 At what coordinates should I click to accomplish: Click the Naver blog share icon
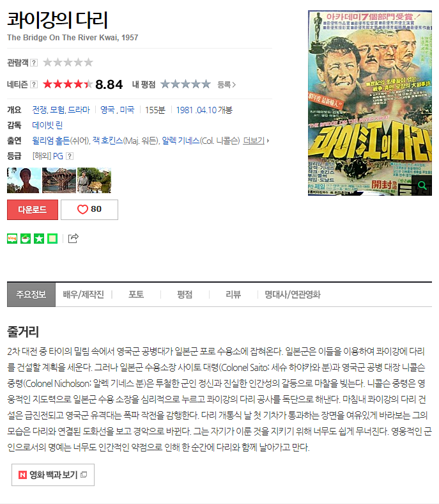point(12,239)
